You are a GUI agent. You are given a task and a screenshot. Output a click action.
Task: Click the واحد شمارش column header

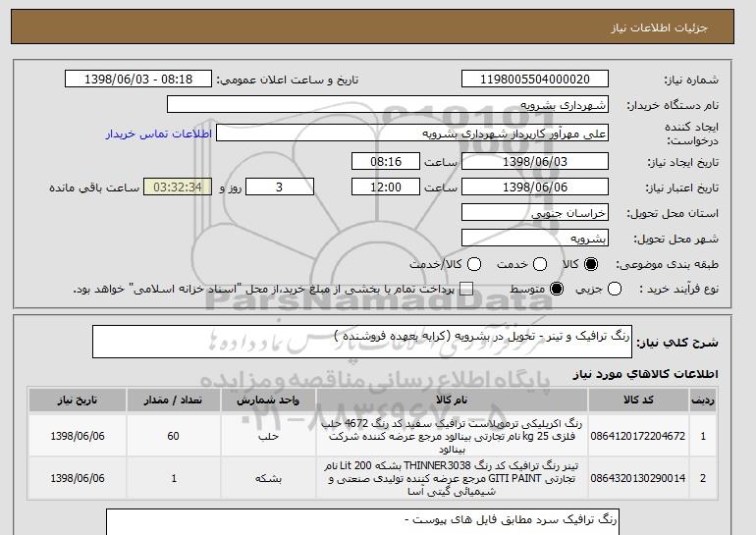coord(268,401)
